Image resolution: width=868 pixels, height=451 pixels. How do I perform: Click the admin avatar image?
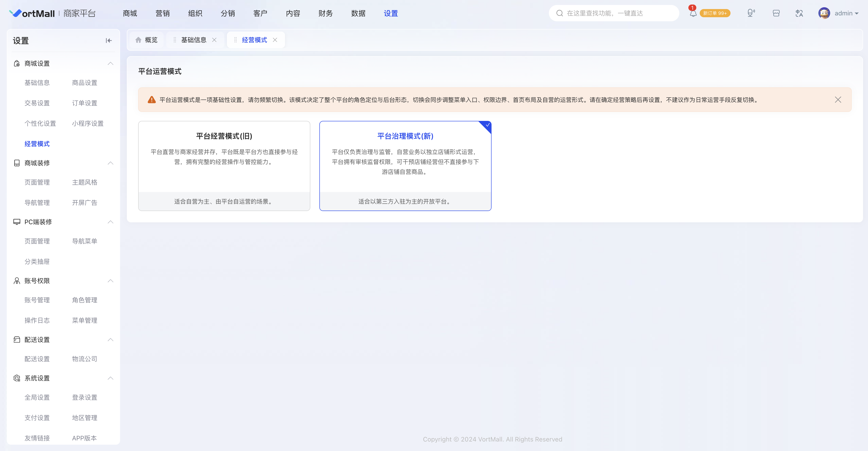click(x=824, y=13)
